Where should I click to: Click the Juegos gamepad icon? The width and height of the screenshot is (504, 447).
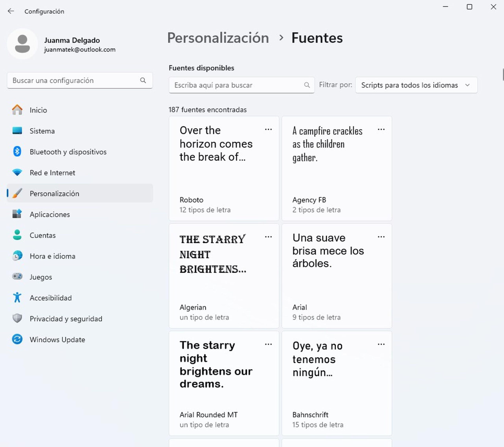[x=17, y=276]
